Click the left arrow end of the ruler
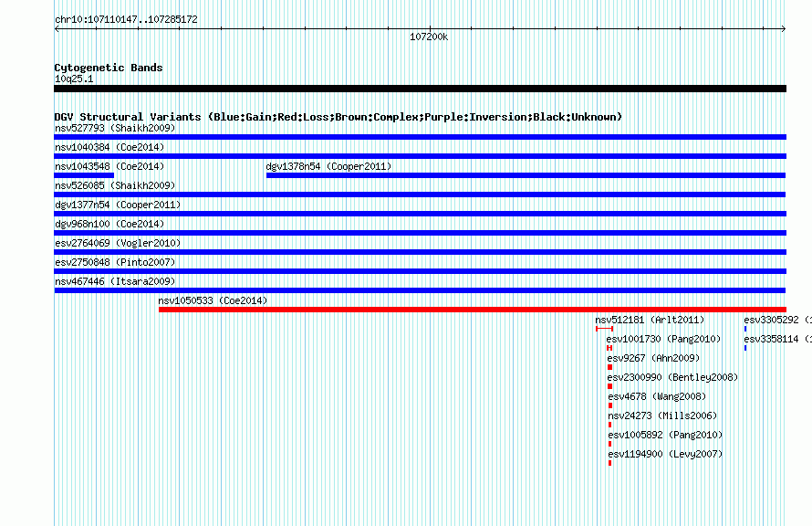 [x=57, y=28]
